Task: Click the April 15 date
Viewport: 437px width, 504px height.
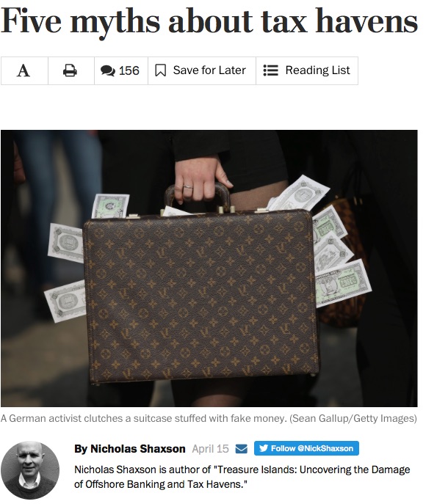Action: point(211,448)
